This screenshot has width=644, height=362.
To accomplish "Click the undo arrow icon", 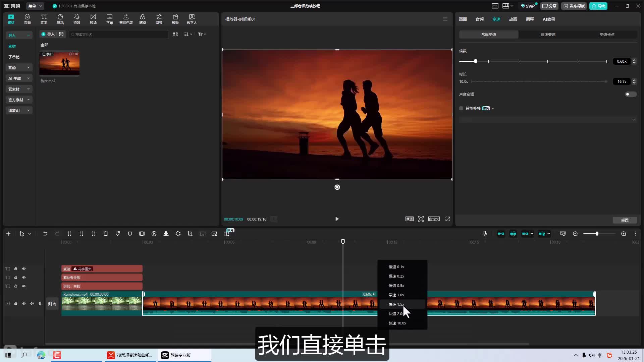I will point(45,234).
